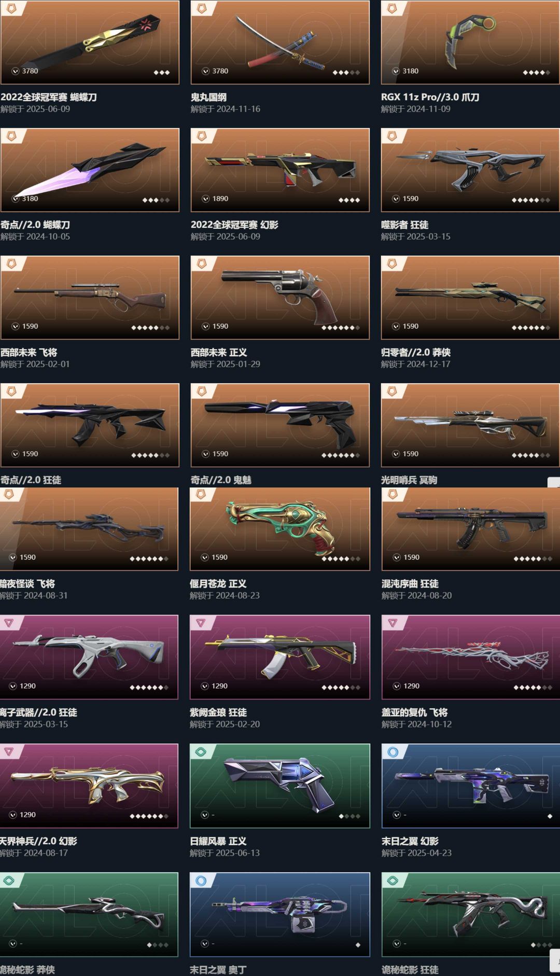Click green tier icon on 日耀风暴 正义 card
560x976 pixels.
pos(201,751)
